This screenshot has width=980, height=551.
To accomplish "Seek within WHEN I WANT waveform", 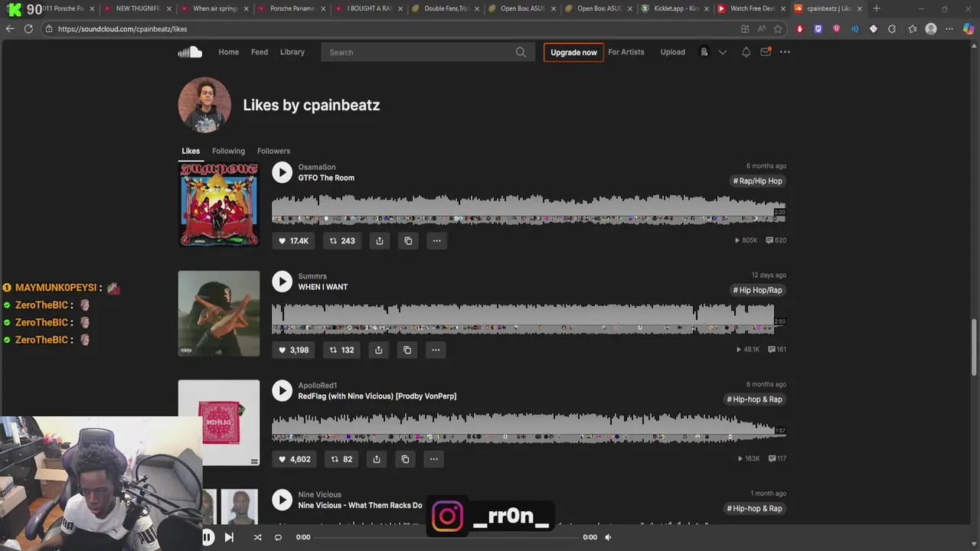I will [528, 319].
